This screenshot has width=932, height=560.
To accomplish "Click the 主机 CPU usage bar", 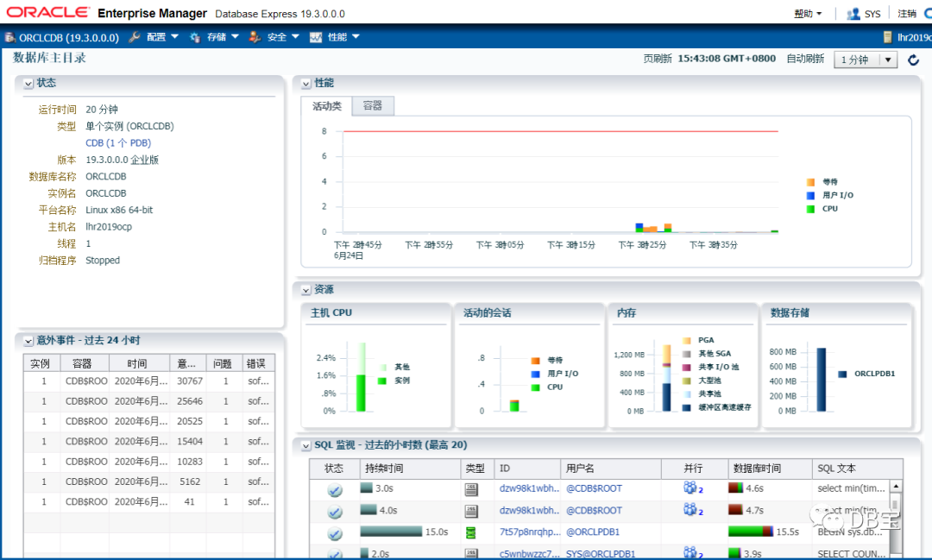I will coord(361,377).
